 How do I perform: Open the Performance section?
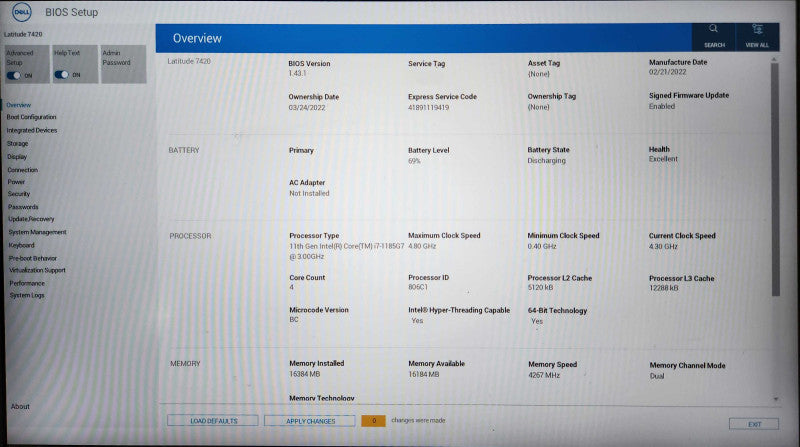[x=28, y=284]
